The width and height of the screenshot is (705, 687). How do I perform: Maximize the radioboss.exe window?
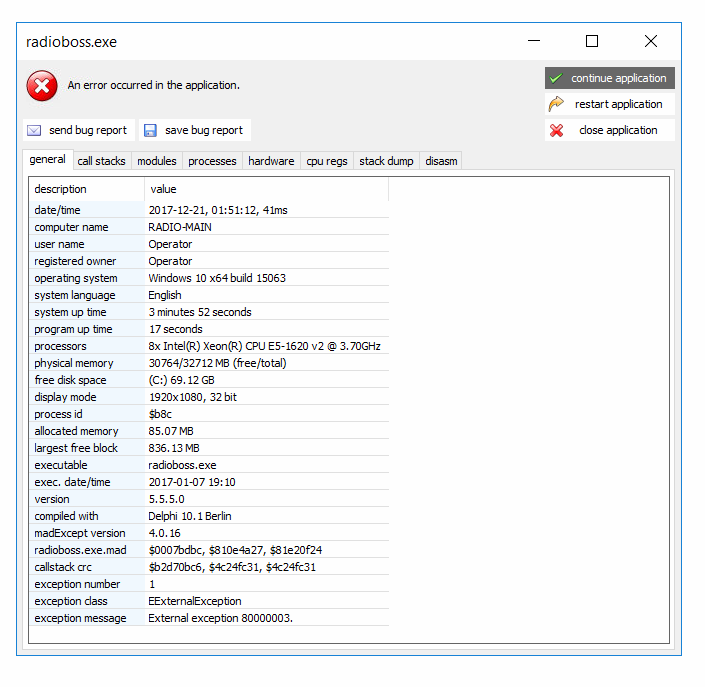click(592, 41)
